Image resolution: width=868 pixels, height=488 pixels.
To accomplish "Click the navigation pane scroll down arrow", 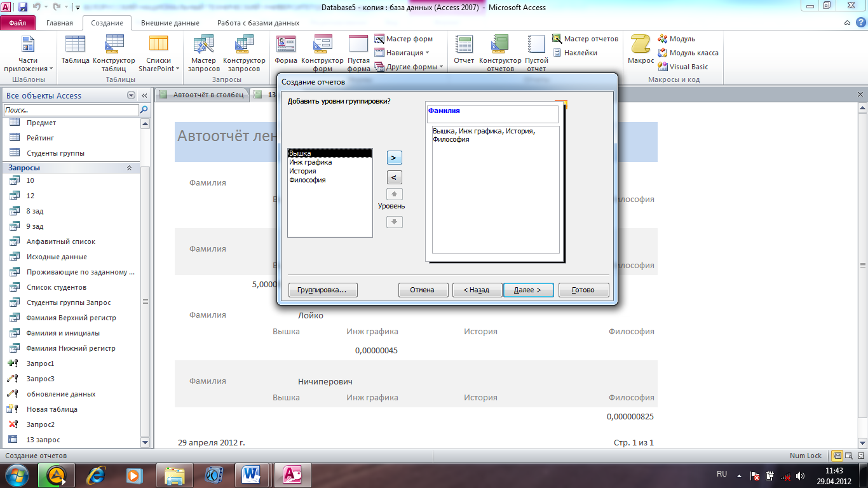I will 145,442.
